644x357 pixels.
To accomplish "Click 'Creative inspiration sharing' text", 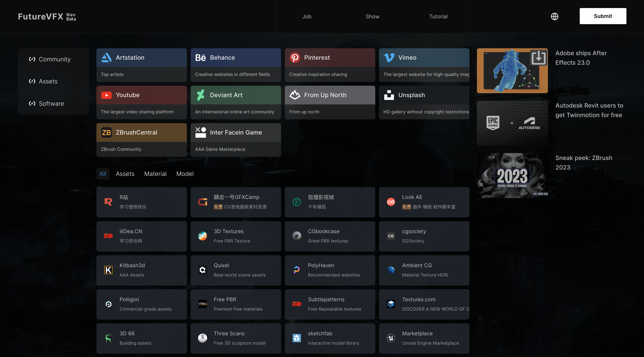I will 318,74.
